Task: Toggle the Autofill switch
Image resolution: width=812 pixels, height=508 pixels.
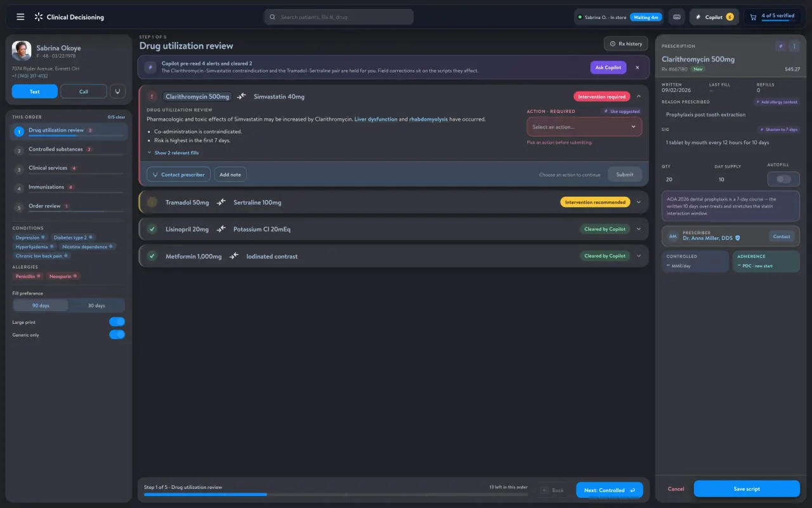Action: [783, 179]
